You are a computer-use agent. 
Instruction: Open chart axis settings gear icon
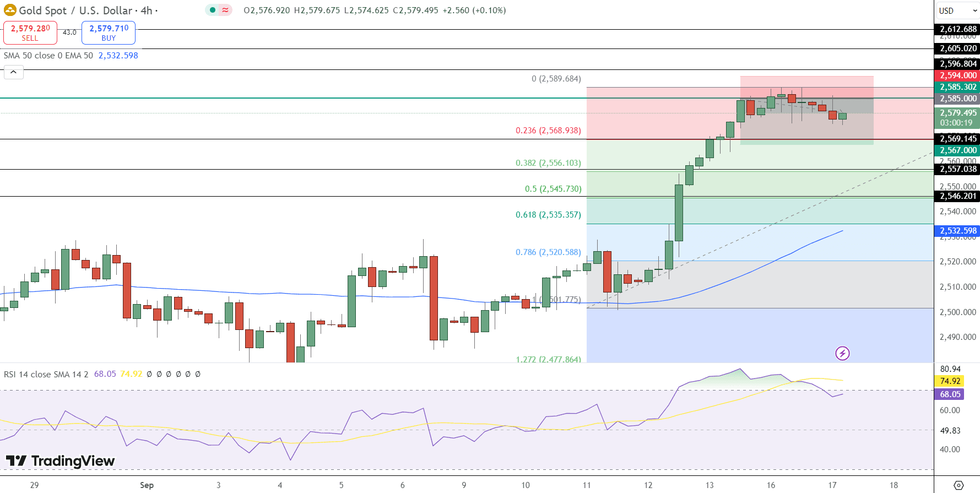959,485
